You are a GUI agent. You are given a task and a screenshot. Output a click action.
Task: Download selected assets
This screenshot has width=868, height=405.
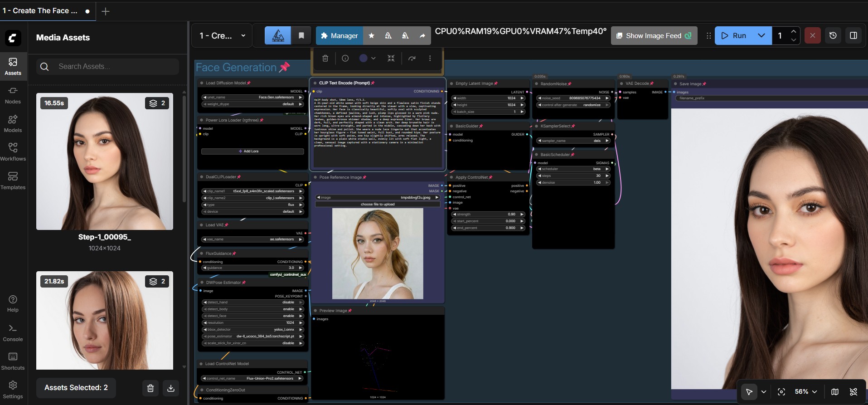(171, 388)
